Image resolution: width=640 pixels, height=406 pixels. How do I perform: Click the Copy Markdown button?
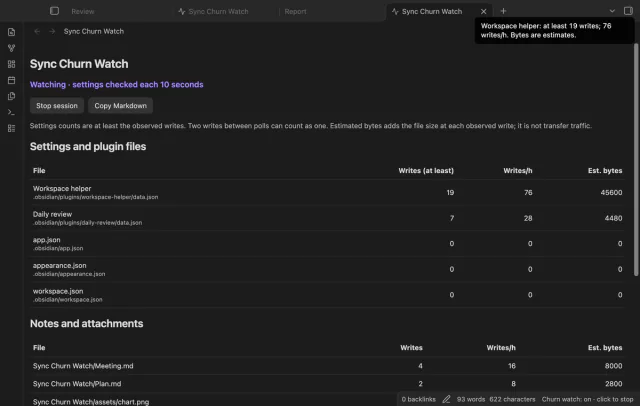pyautogui.click(x=120, y=106)
